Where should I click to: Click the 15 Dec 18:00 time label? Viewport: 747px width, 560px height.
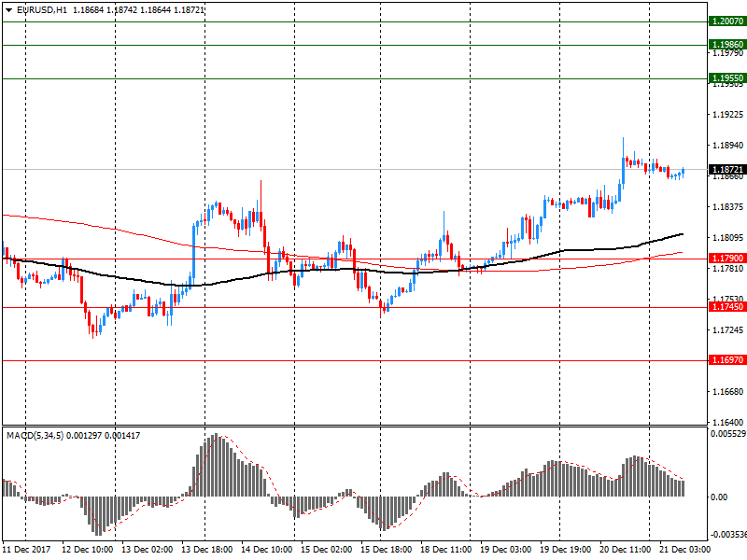(386, 550)
